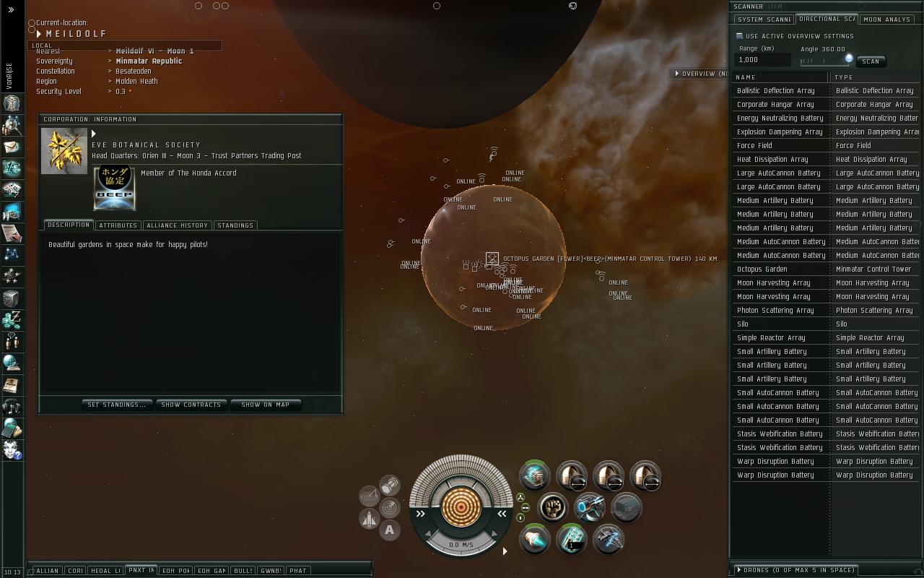The image size is (924, 578).
Task: Open the character sheet icon in the sidebar
Action: click(x=12, y=104)
